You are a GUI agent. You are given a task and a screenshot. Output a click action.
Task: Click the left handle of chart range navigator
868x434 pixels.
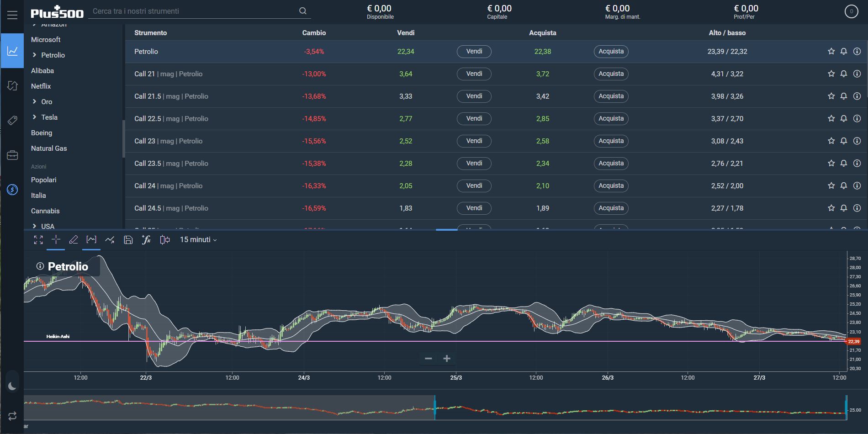click(435, 408)
